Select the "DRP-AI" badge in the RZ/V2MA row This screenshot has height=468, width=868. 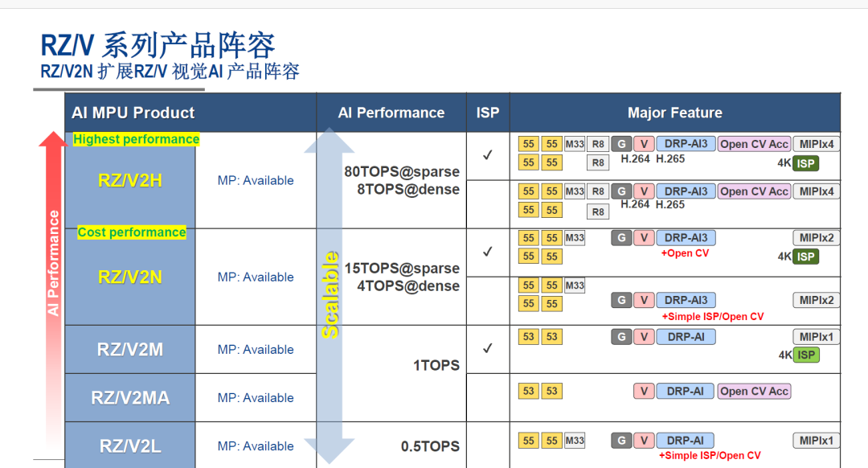click(686, 391)
